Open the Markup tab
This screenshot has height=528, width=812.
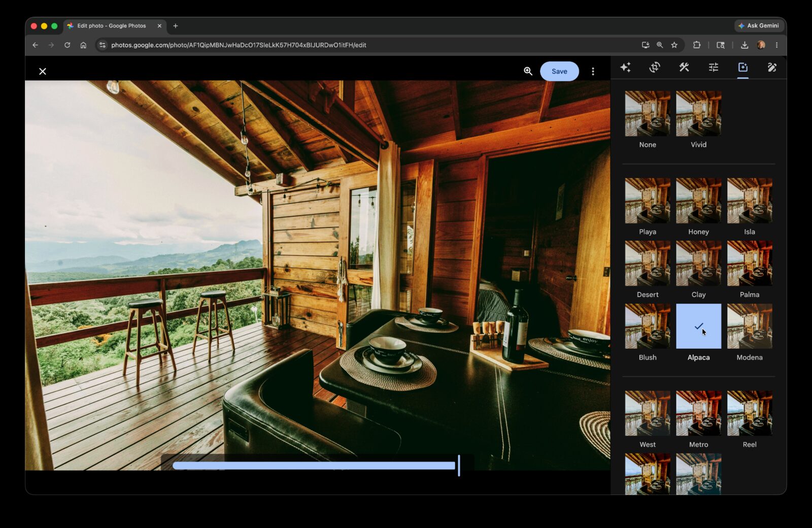pos(772,68)
